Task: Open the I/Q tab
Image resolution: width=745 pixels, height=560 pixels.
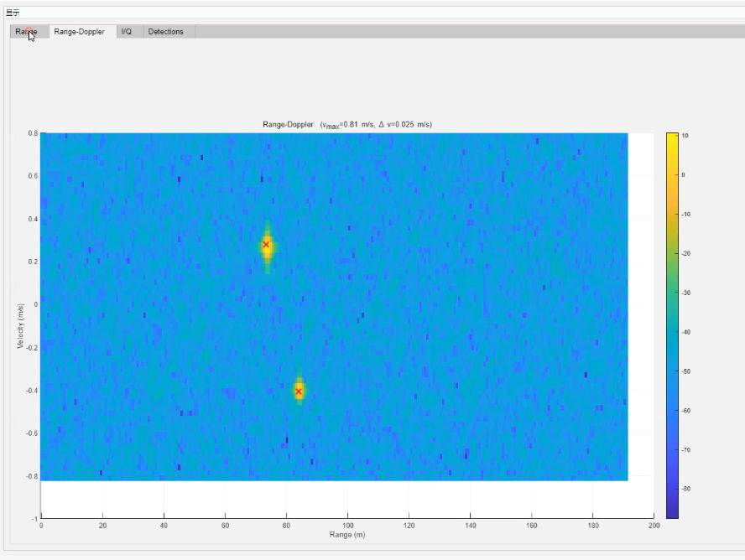Action: coord(127,32)
